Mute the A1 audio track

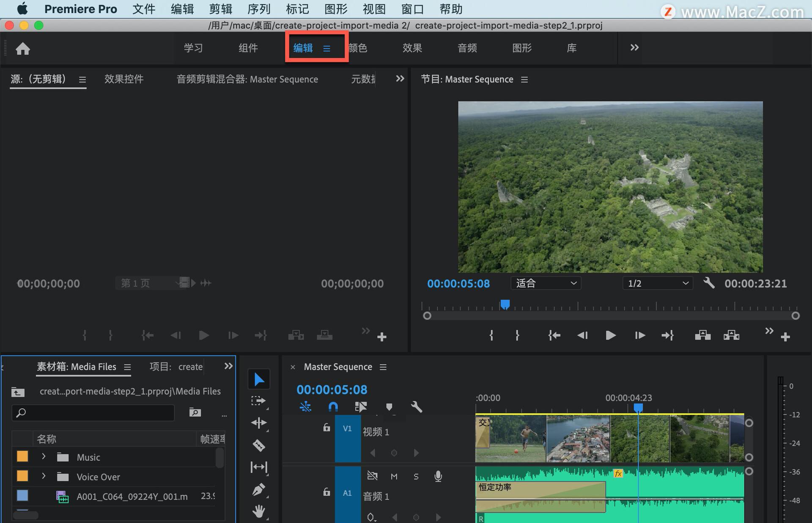[x=394, y=476]
